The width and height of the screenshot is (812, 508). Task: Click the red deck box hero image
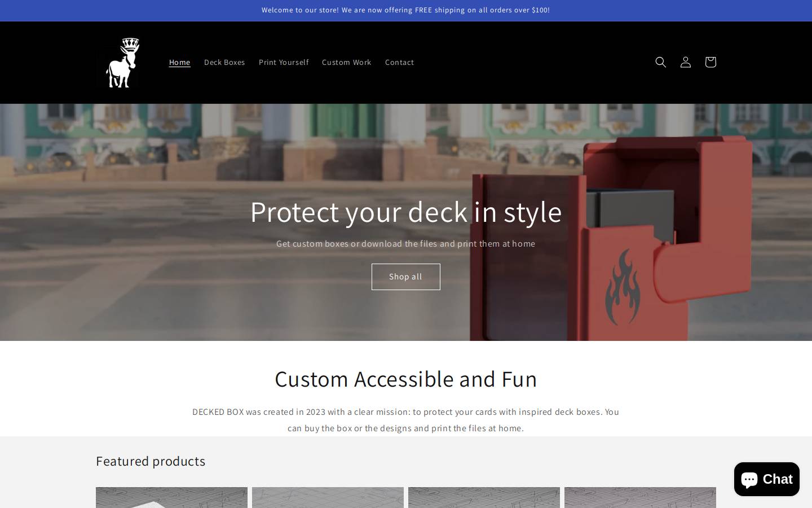(x=612, y=237)
